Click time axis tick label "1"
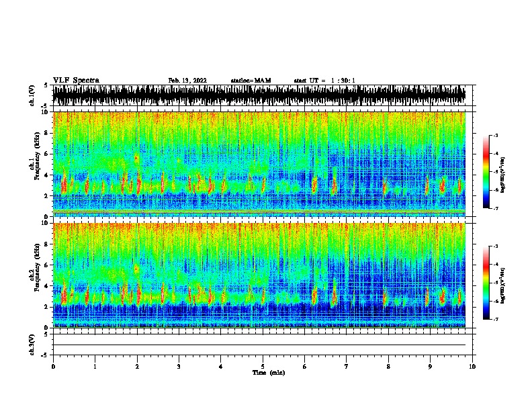Viewport: 532px width, 411px height. (95, 367)
